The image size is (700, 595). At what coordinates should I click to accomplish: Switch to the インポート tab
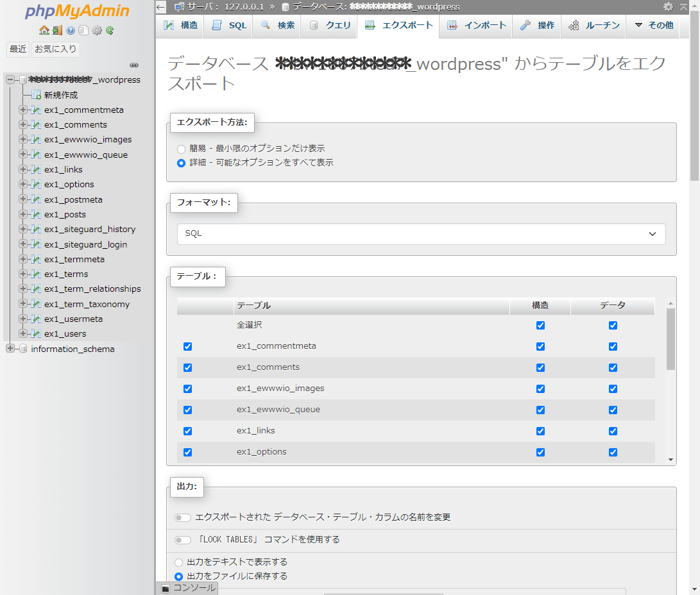pyautogui.click(x=477, y=26)
